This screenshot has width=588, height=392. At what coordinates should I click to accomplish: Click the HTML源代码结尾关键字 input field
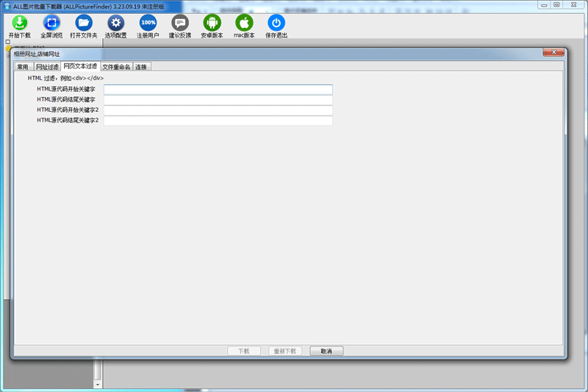pos(218,100)
